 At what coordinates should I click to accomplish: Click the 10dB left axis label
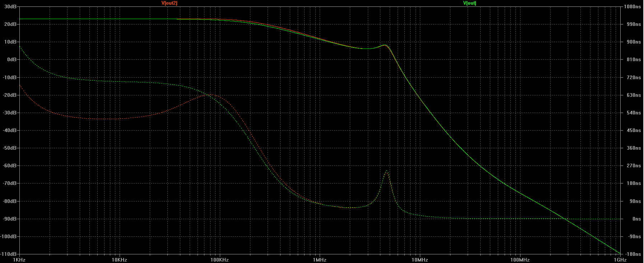[10, 42]
